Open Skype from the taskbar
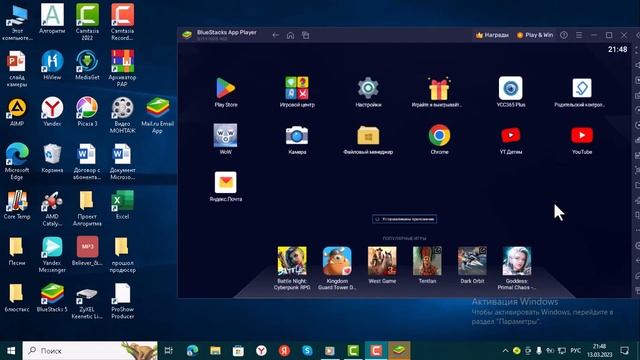This screenshot has height=360, width=640. tap(307, 351)
